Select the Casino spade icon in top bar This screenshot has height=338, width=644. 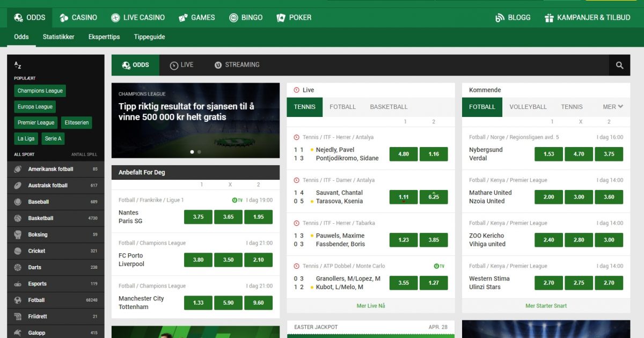pyautogui.click(x=62, y=17)
